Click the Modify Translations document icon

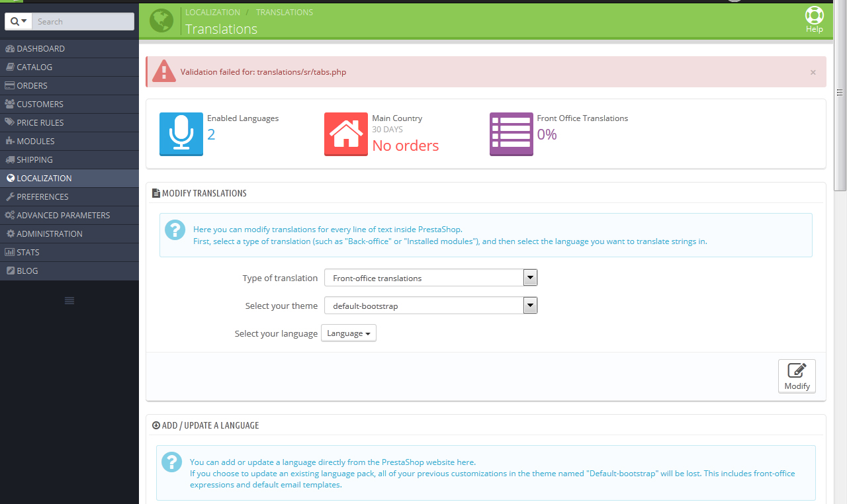point(156,193)
